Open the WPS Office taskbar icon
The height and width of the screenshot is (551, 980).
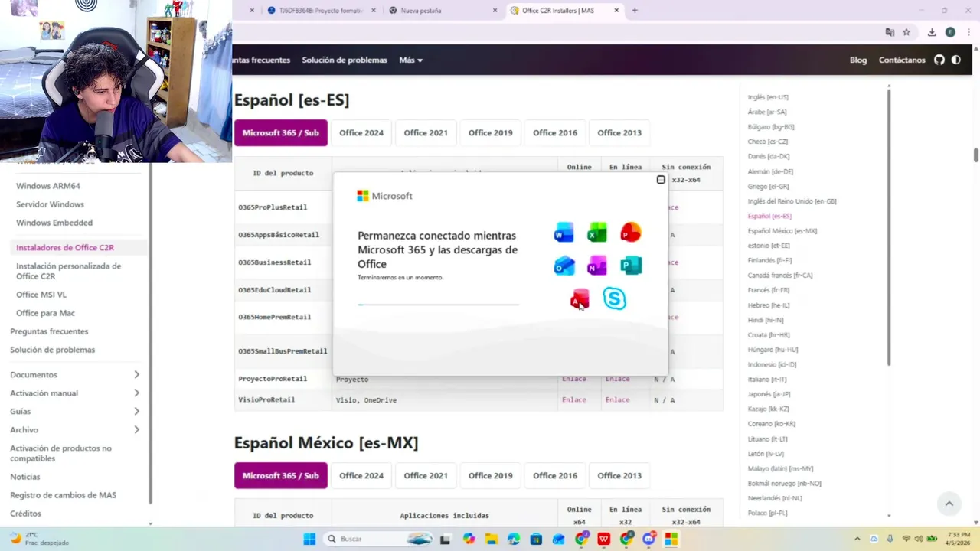coord(603,539)
